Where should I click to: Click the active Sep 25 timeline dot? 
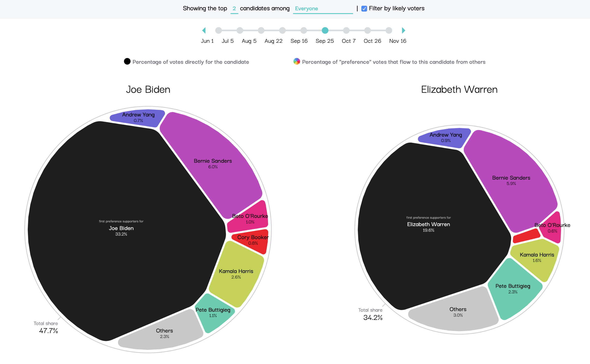[325, 30]
